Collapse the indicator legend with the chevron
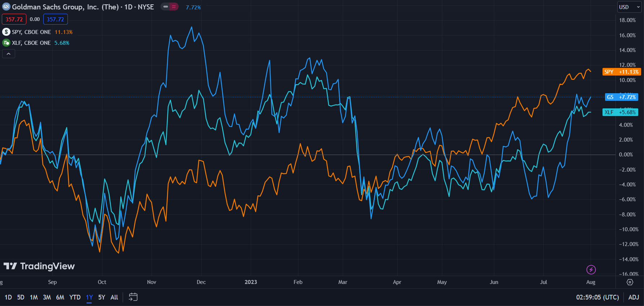Viewport: 644px width, 306px height. (9, 54)
